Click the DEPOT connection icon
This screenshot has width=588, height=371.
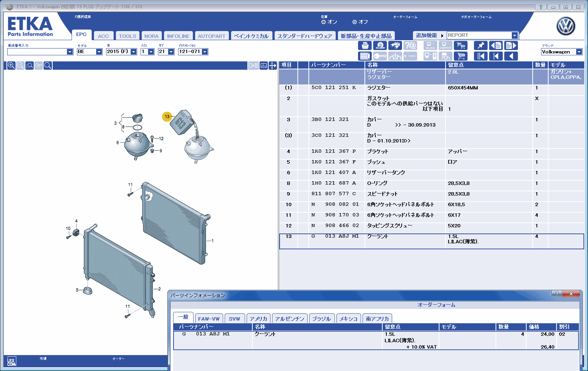(446, 45)
